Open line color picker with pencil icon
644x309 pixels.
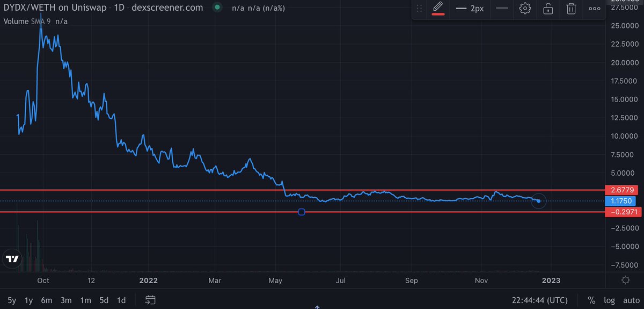(x=438, y=9)
